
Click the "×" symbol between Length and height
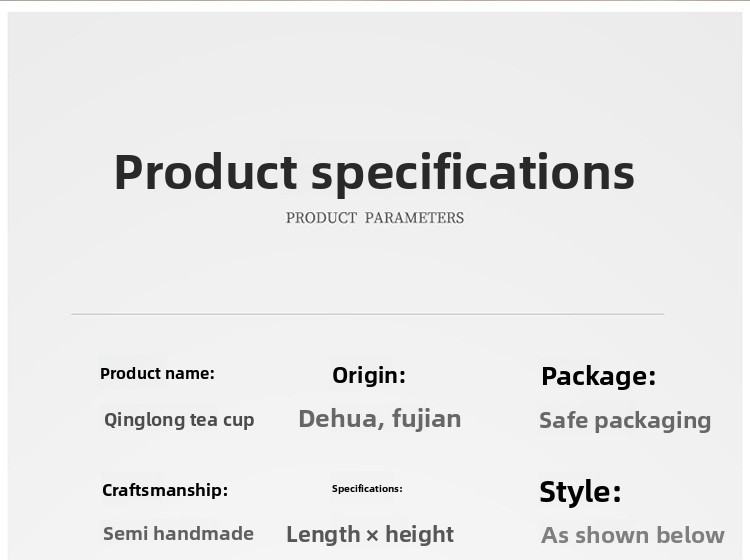click(372, 535)
